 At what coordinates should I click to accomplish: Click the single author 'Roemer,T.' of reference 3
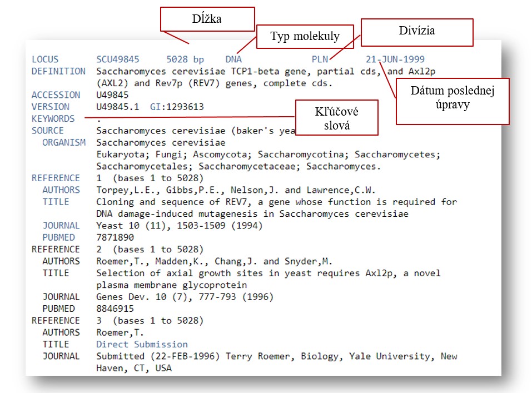pyautogui.click(x=120, y=333)
